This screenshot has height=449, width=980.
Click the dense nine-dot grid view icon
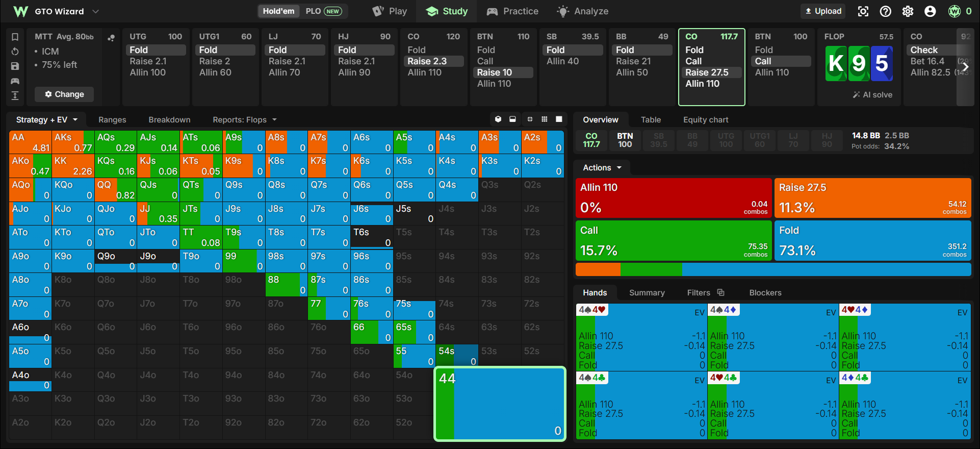[545, 119]
